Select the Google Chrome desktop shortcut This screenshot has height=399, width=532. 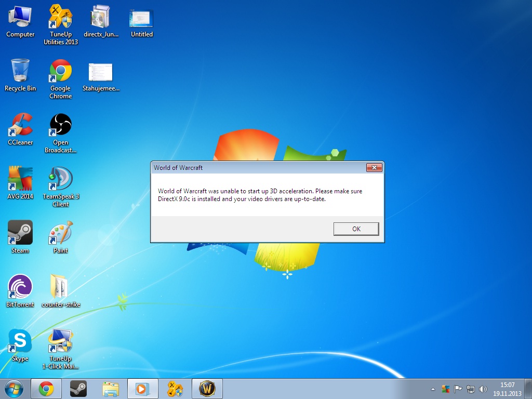(x=61, y=79)
